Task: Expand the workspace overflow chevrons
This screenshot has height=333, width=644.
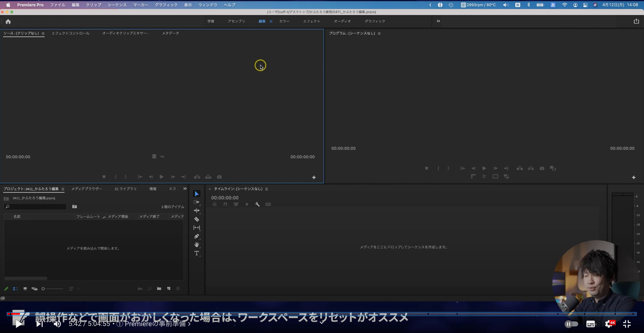Action: point(438,21)
